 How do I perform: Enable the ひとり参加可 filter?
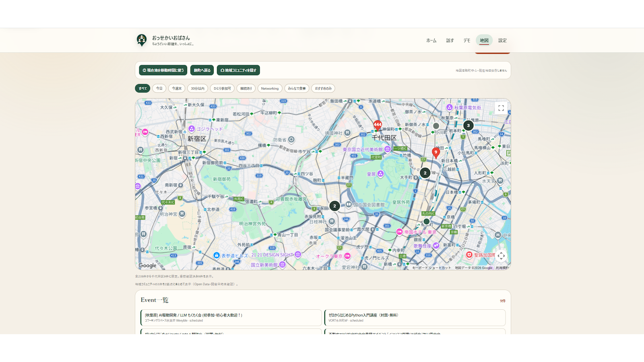tap(222, 88)
